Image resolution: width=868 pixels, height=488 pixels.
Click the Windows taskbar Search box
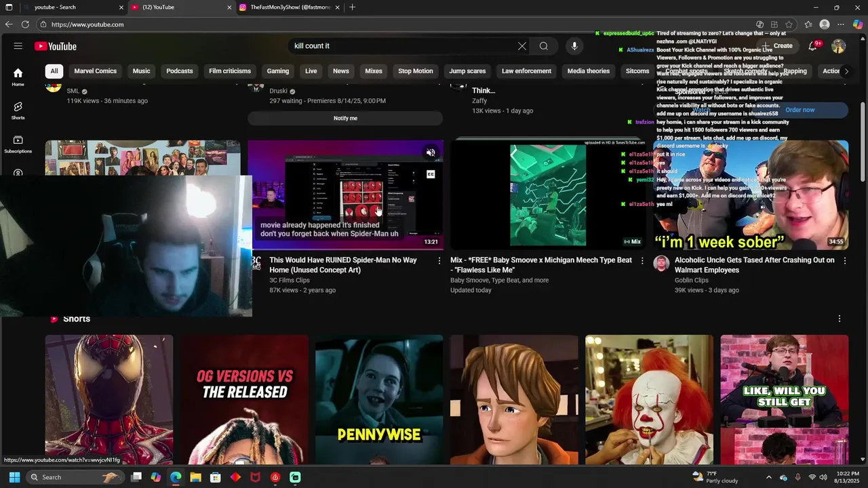coord(75,477)
